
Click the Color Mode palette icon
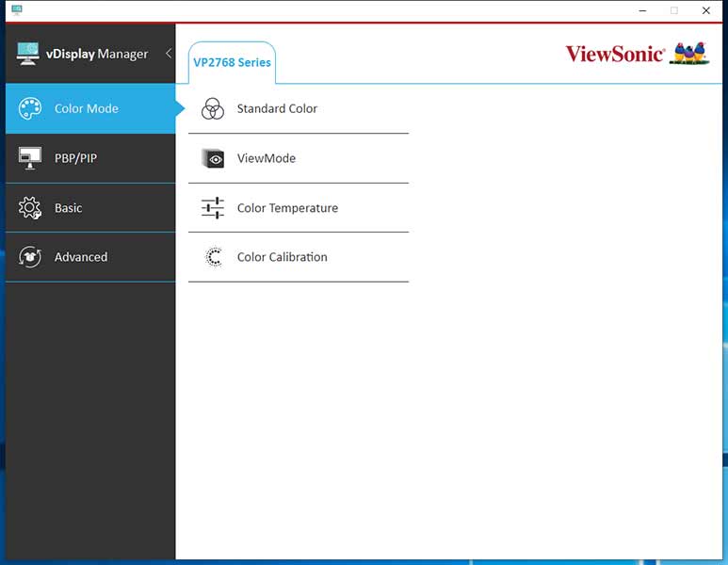click(30, 108)
